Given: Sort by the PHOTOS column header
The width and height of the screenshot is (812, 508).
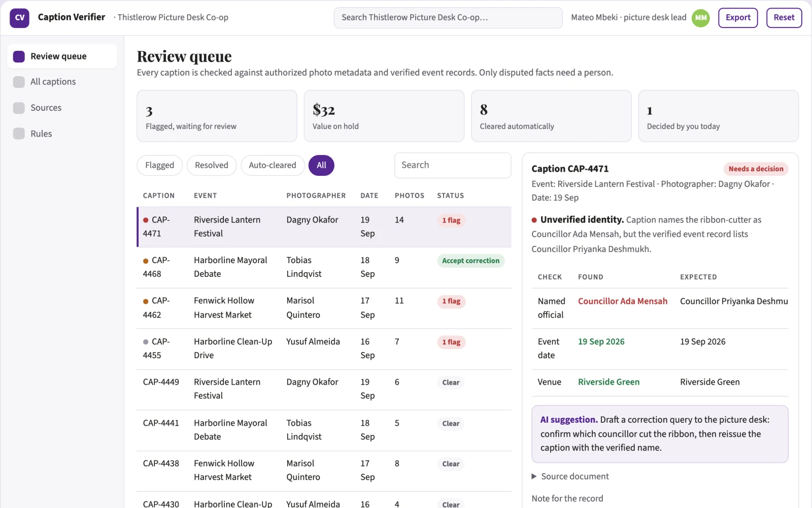Looking at the screenshot, I should (x=410, y=196).
